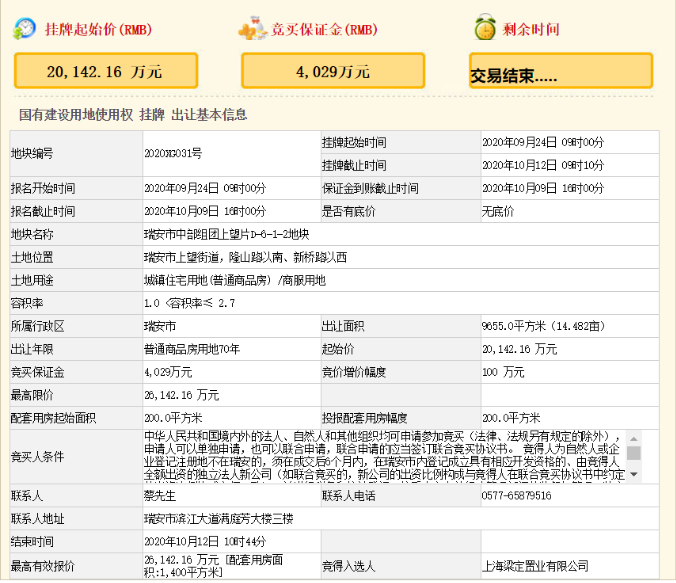Click the 剩余时间 heading text
Screen dimensions: 676x583
pos(531,29)
